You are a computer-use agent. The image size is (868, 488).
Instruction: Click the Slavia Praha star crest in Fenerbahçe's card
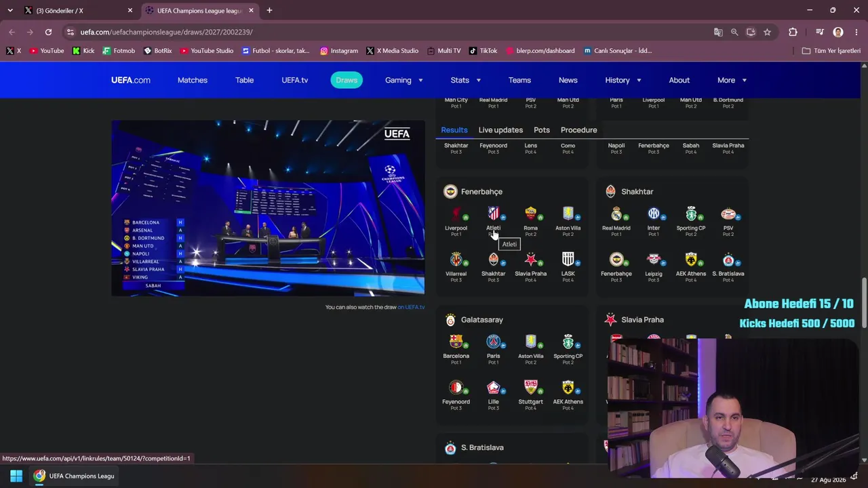click(530, 260)
